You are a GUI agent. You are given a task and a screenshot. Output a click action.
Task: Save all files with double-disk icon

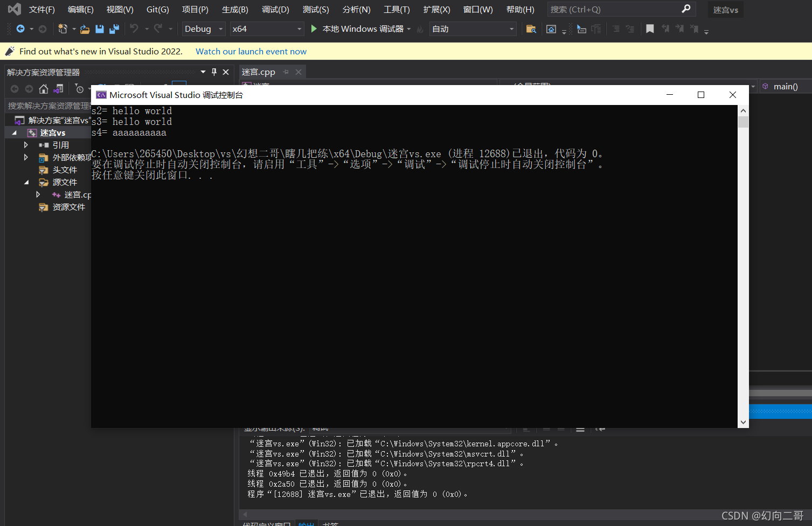click(x=114, y=29)
